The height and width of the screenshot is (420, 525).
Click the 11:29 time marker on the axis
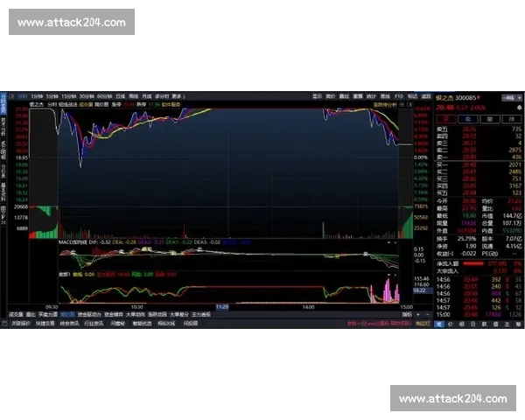click(222, 307)
